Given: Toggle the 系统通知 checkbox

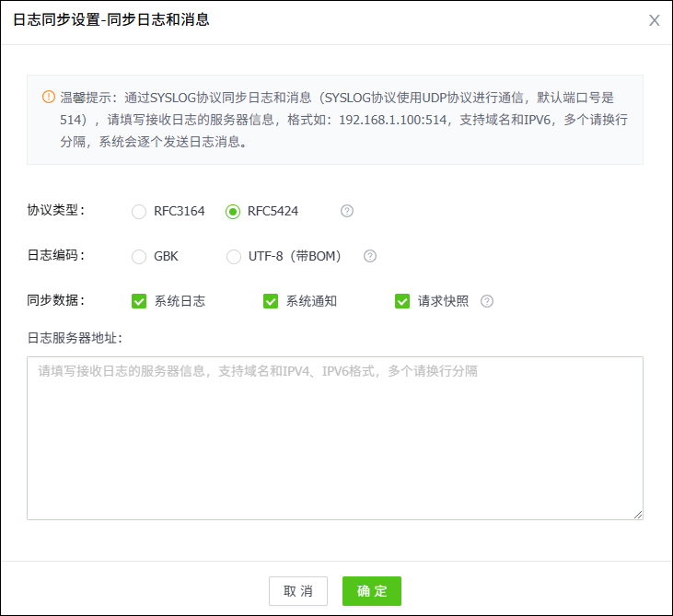Looking at the screenshot, I should pyautogui.click(x=271, y=301).
